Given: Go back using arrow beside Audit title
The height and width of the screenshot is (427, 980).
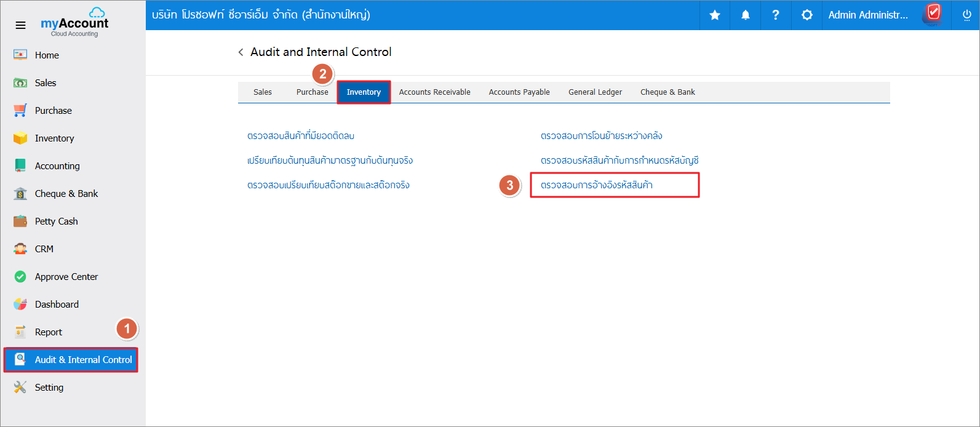Looking at the screenshot, I should tap(241, 52).
